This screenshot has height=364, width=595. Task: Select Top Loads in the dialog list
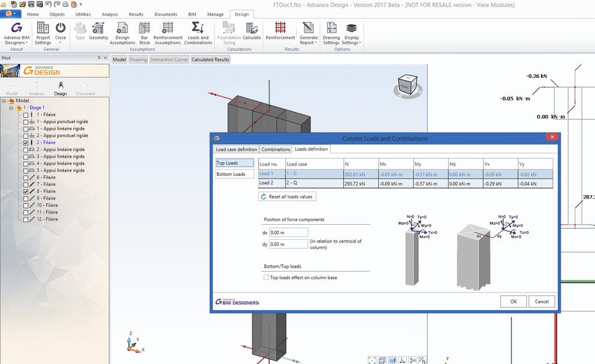pyautogui.click(x=235, y=163)
